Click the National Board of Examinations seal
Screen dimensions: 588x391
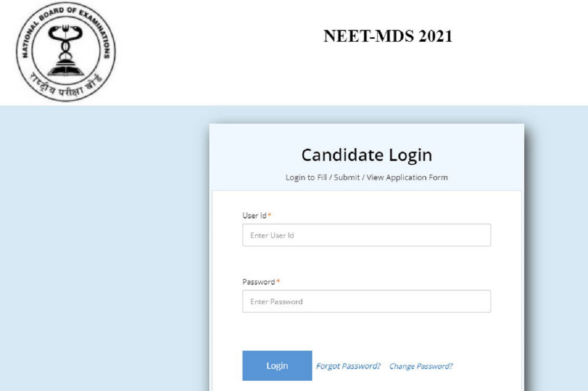click(x=66, y=51)
